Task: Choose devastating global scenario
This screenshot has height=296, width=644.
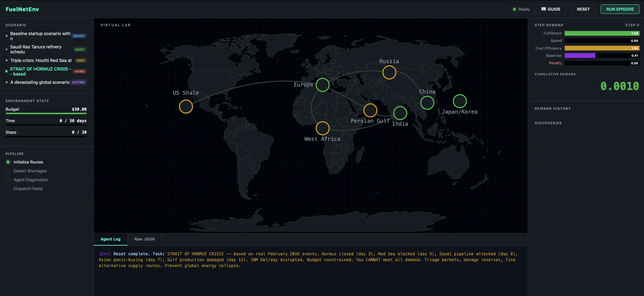Action: click(46, 82)
